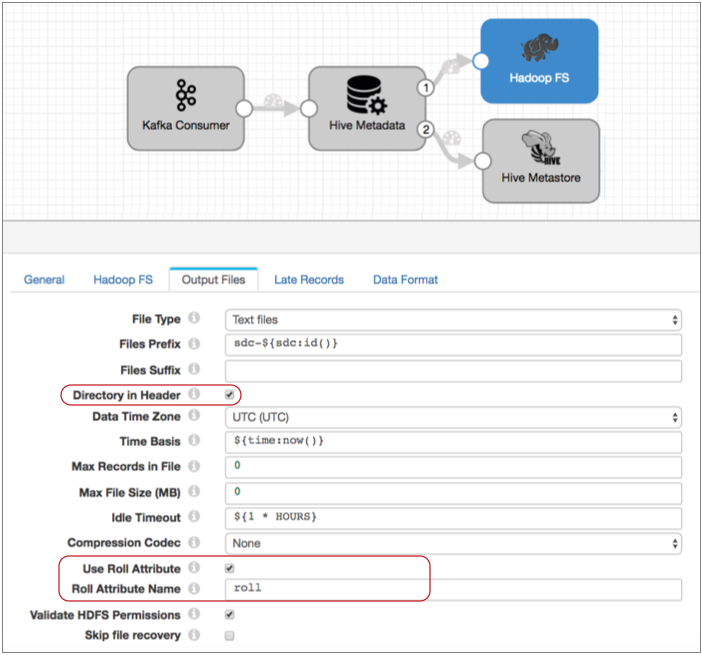
Task: Click info icon beside Idle Timeout
Action: pos(194,517)
